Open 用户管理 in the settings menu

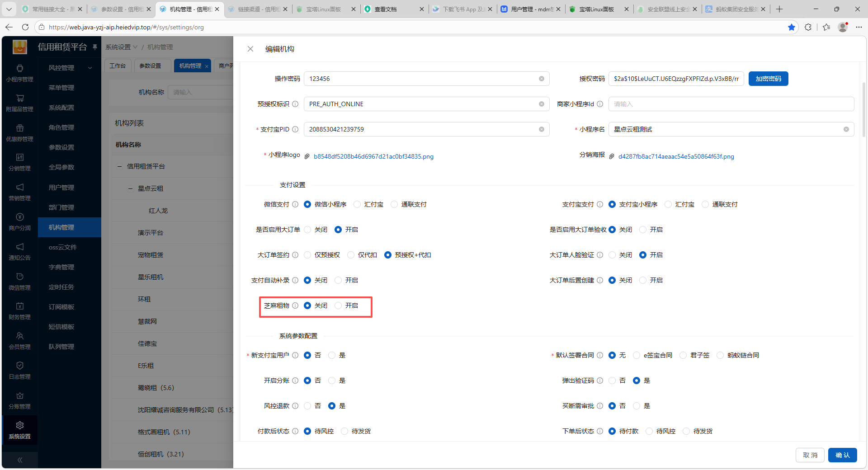tap(61, 188)
